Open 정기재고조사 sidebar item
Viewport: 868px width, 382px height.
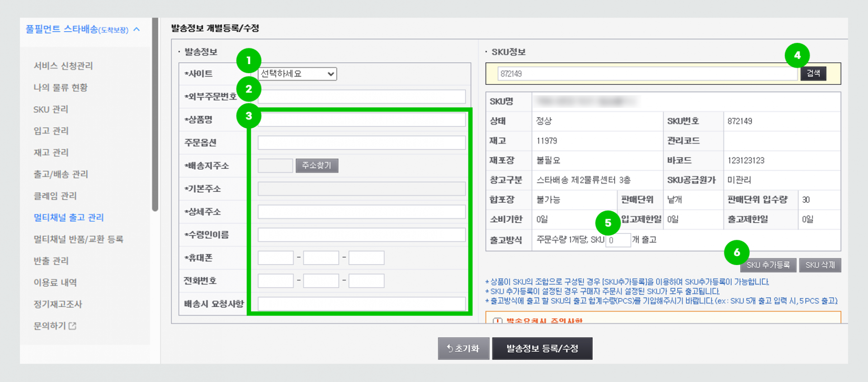(x=58, y=304)
